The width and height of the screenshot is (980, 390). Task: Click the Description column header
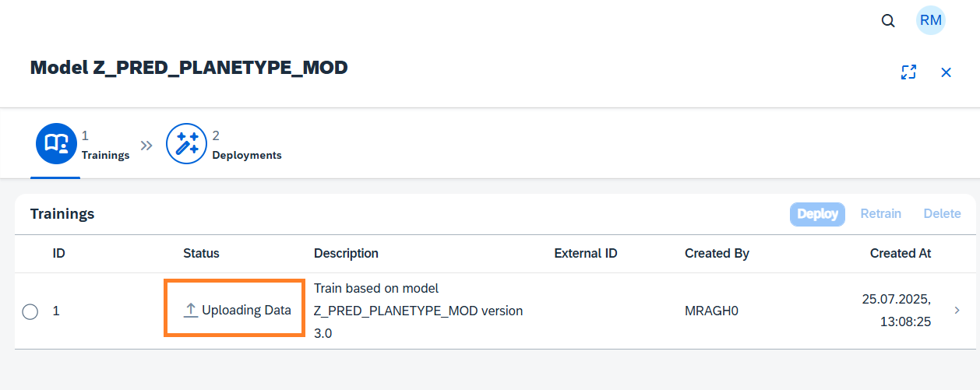[x=346, y=253]
